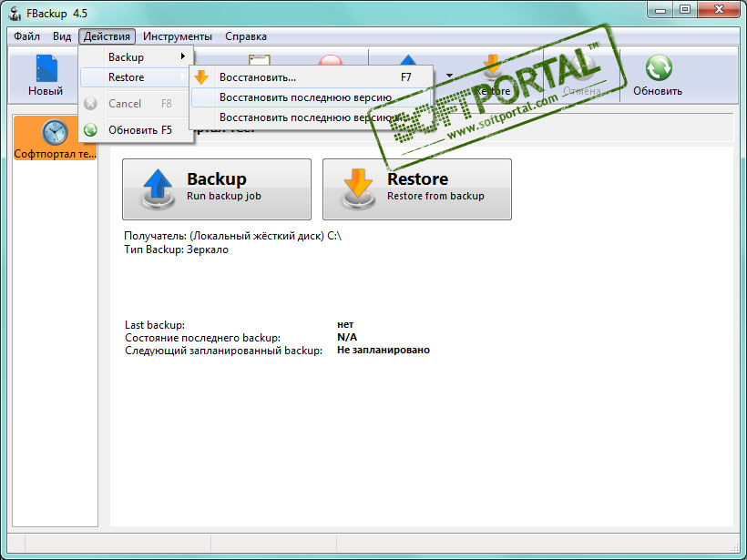The image size is (747, 560).
Task: Click the gray X icon next to Cancel
Action: click(x=90, y=103)
